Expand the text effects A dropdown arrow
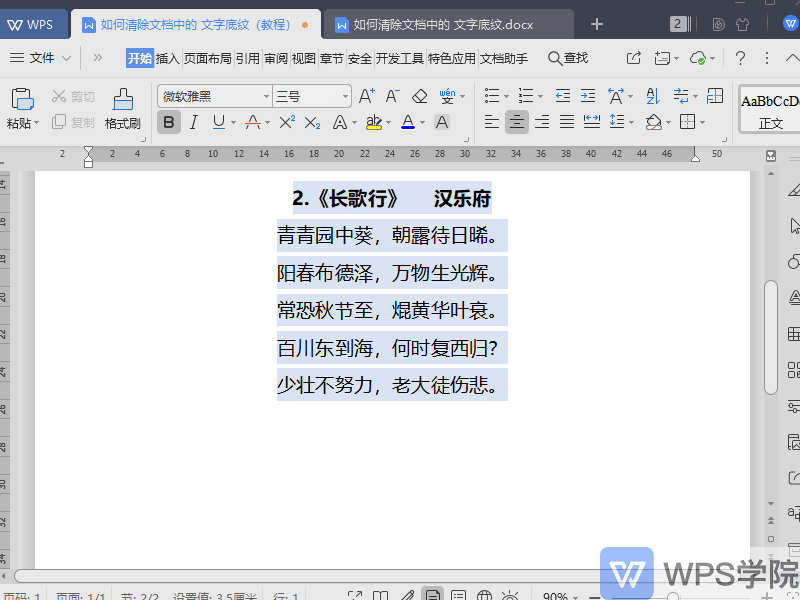 tap(354, 123)
